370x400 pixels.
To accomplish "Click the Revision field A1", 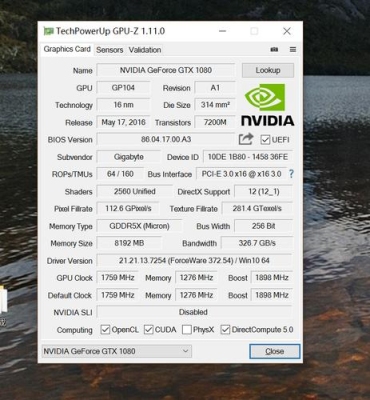I will 215,88.
